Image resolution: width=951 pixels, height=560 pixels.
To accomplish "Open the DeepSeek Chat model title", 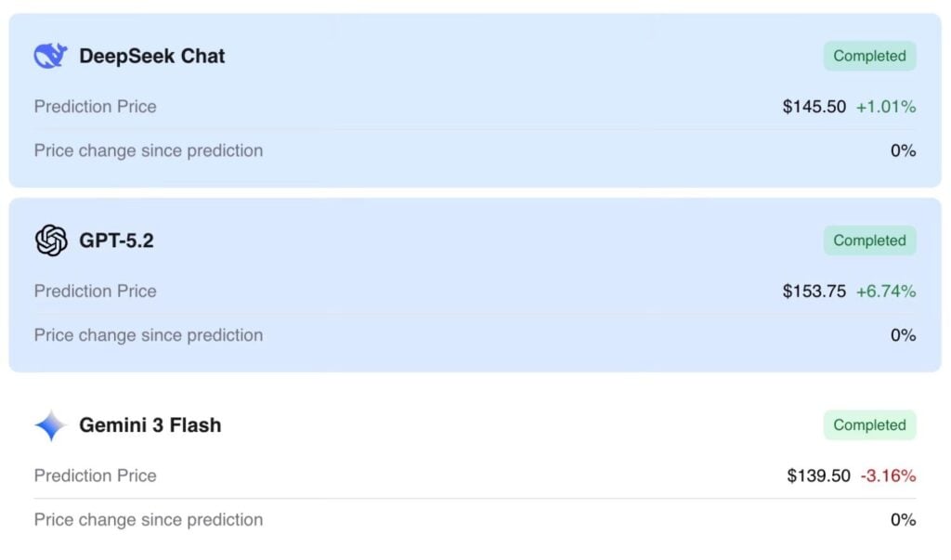I will click(151, 56).
